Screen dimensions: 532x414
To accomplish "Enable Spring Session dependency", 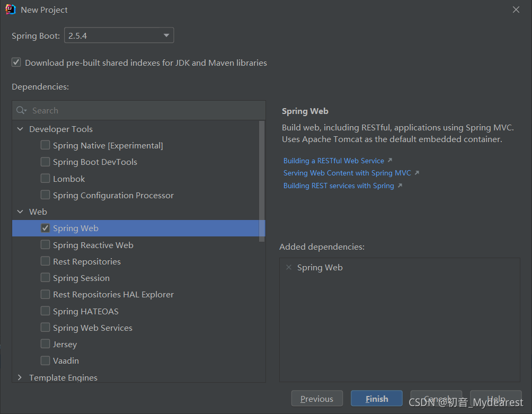I will click(45, 278).
